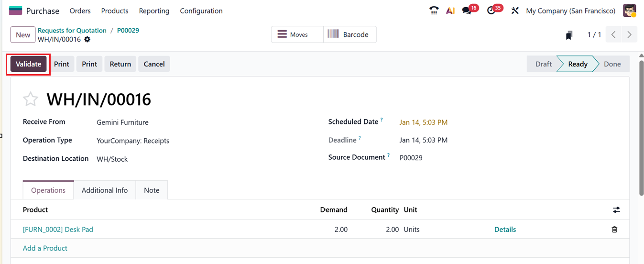Click the Return button
The image size is (644, 264).
120,64
